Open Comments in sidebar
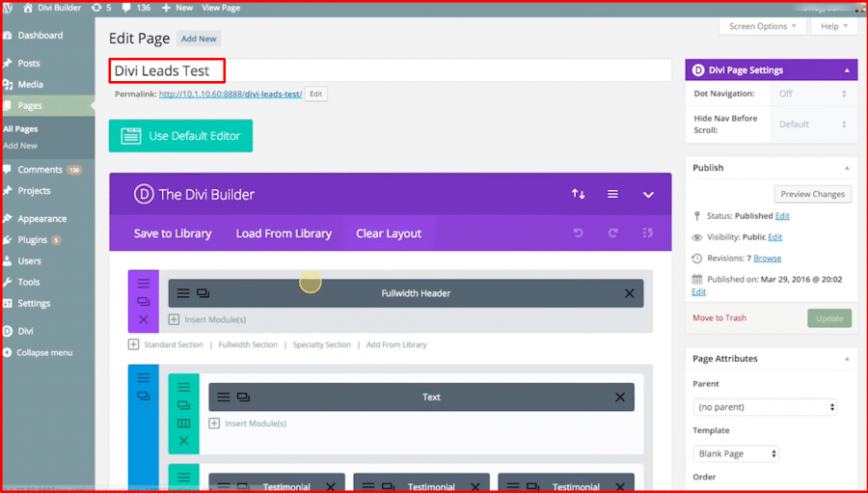868x493 pixels. pos(40,170)
